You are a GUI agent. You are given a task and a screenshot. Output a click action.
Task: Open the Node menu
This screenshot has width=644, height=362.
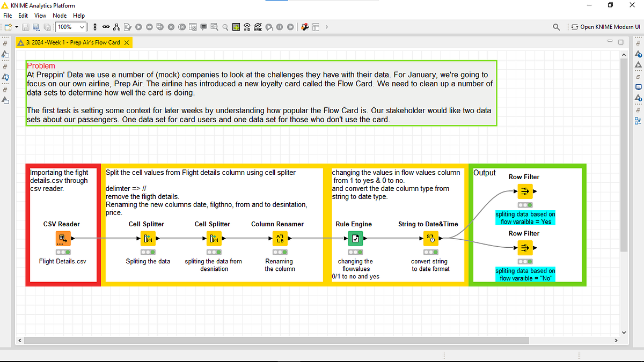pyautogui.click(x=59, y=16)
